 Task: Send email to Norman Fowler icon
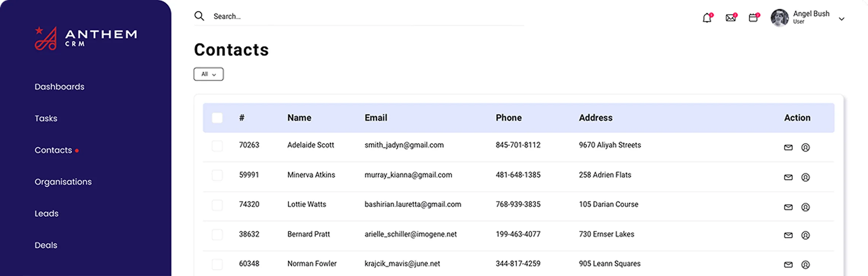pyautogui.click(x=788, y=265)
